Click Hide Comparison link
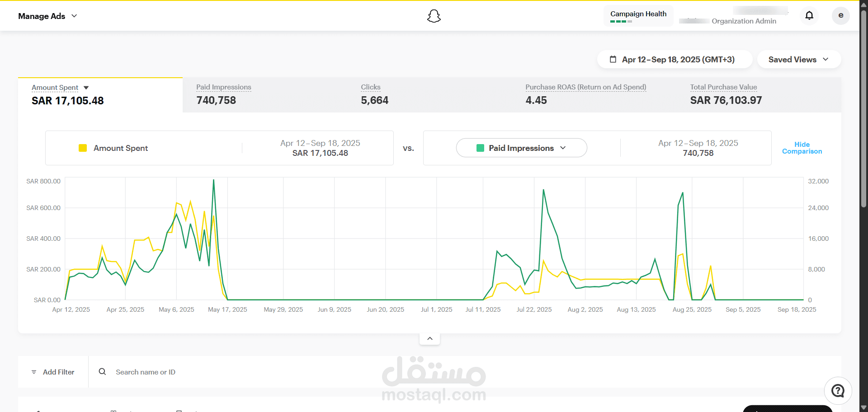This screenshot has height=412, width=868. [x=802, y=148]
